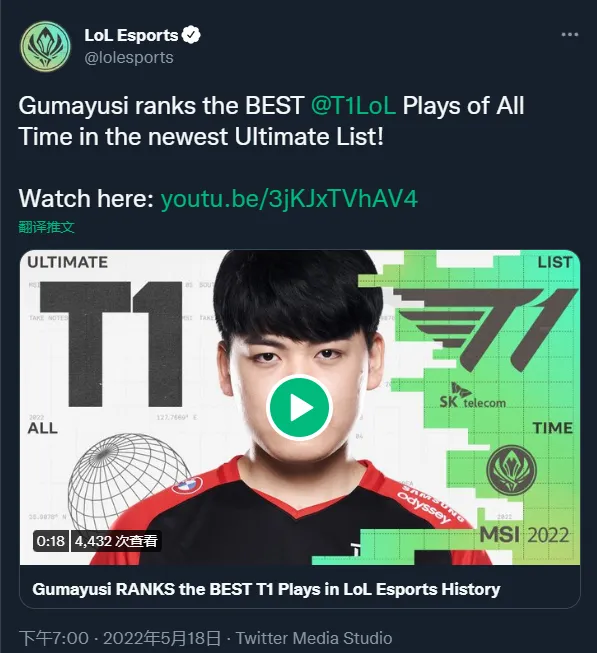Click the Twitter Media Studio source label

coord(314,638)
